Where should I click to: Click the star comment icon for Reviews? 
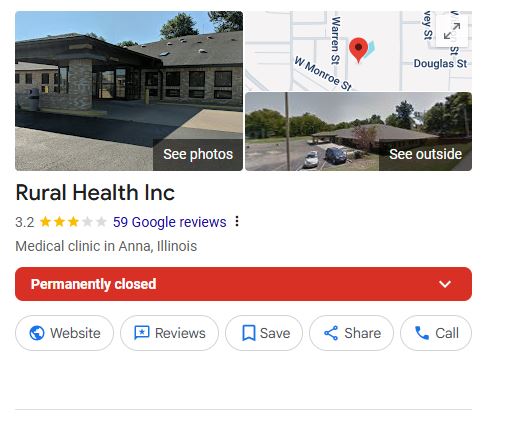coord(142,333)
